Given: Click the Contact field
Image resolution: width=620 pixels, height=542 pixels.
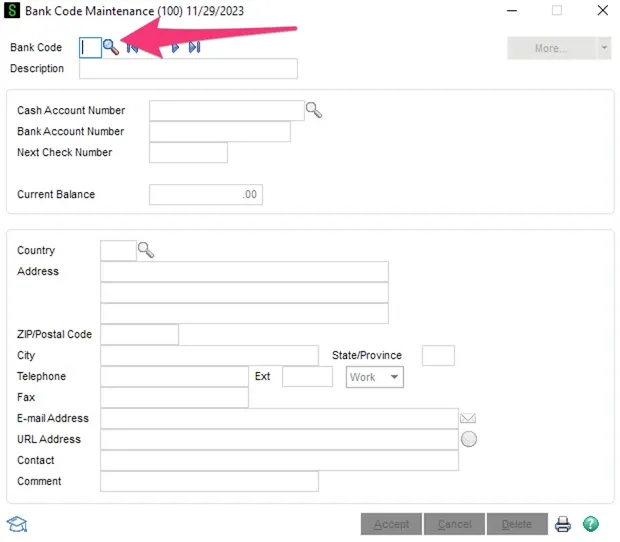Looking at the screenshot, I should (279, 460).
